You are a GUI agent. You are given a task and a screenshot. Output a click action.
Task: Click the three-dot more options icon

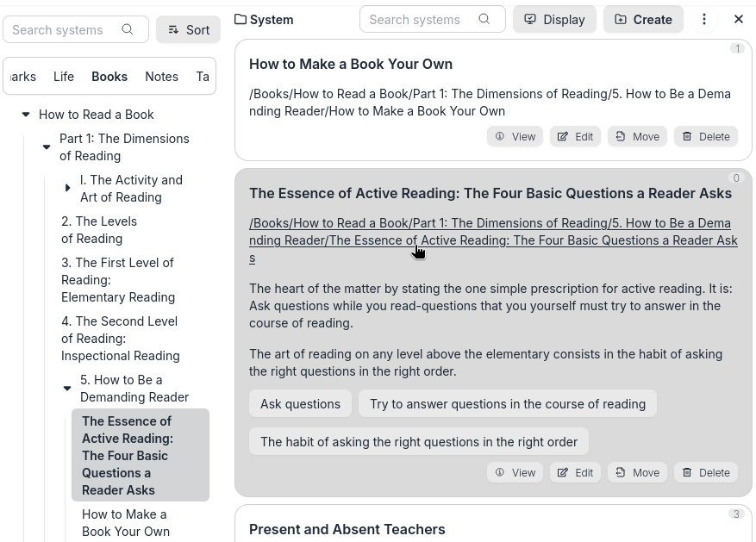click(704, 19)
